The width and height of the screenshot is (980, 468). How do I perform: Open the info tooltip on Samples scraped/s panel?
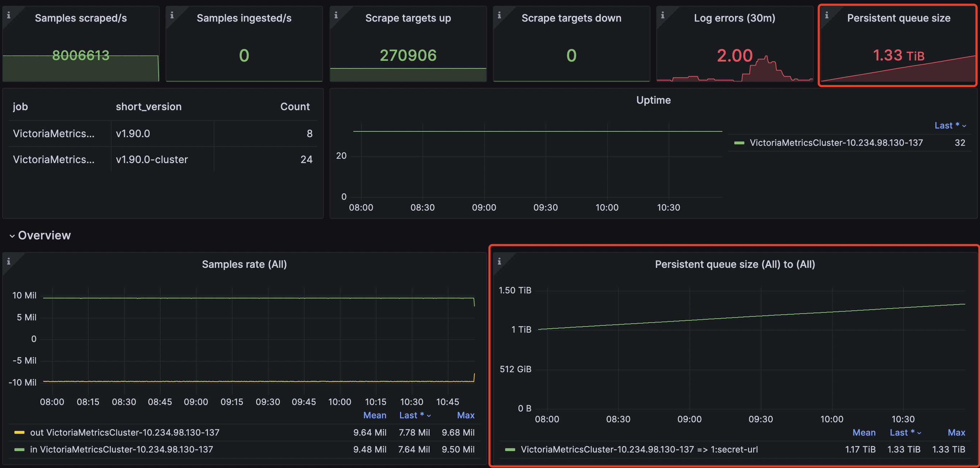[x=9, y=15]
